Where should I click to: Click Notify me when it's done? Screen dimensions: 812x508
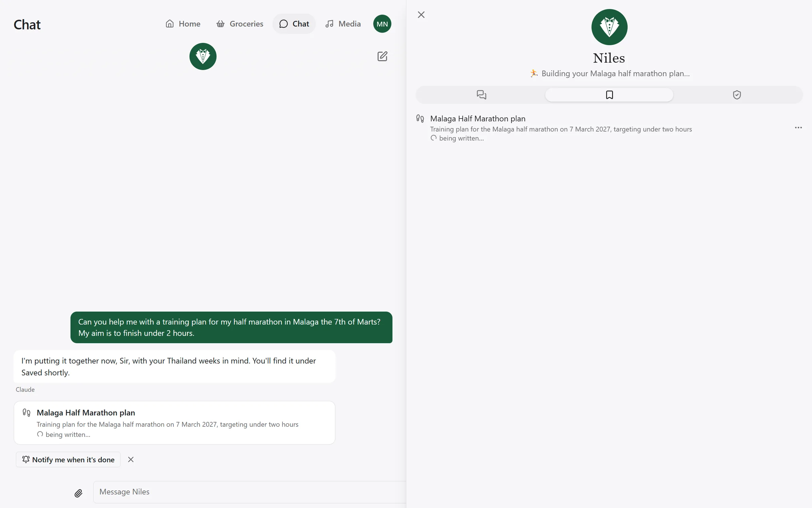pos(68,460)
